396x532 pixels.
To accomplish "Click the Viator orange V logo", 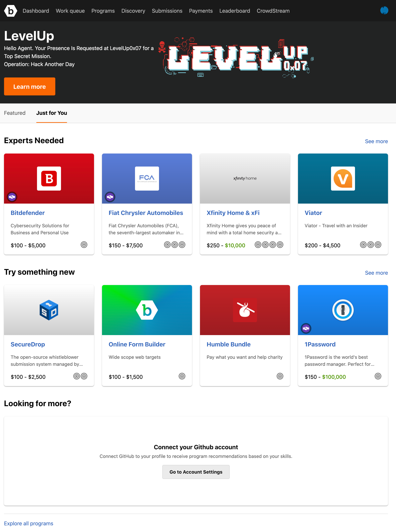I will click(343, 179).
